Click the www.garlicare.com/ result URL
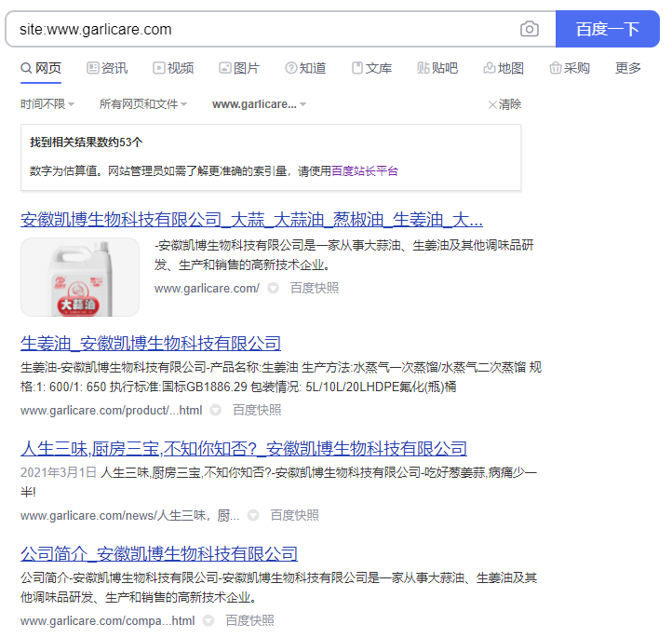Viewport: 672px width, 638px height. (207, 288)
